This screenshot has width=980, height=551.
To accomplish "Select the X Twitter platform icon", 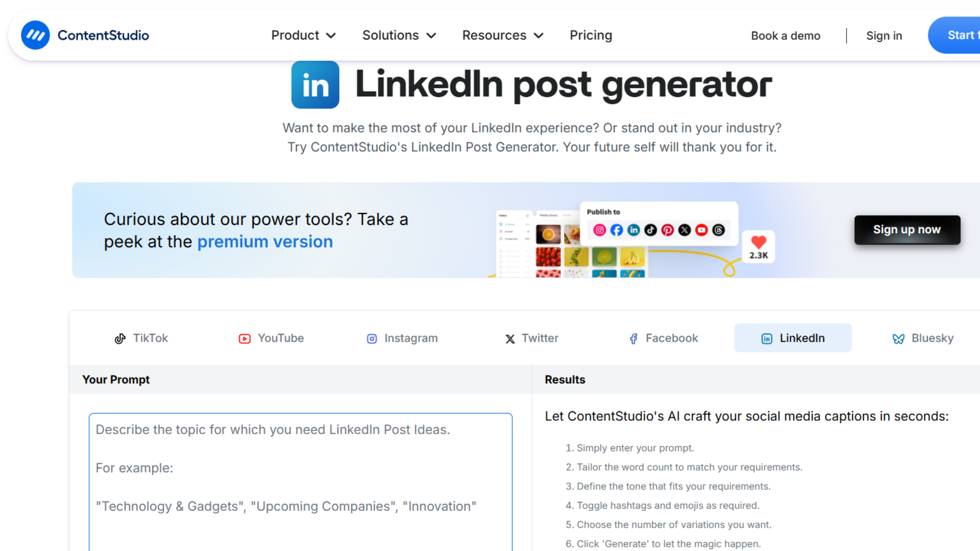I will (509, 338).
